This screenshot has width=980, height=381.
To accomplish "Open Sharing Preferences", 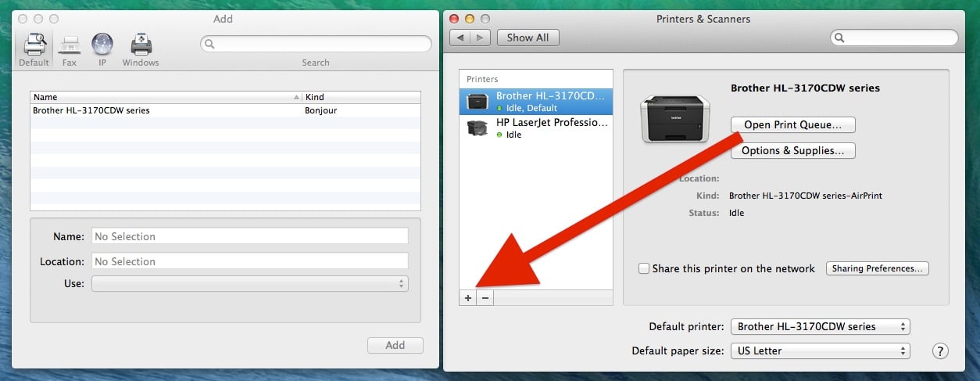I will 878,268.
